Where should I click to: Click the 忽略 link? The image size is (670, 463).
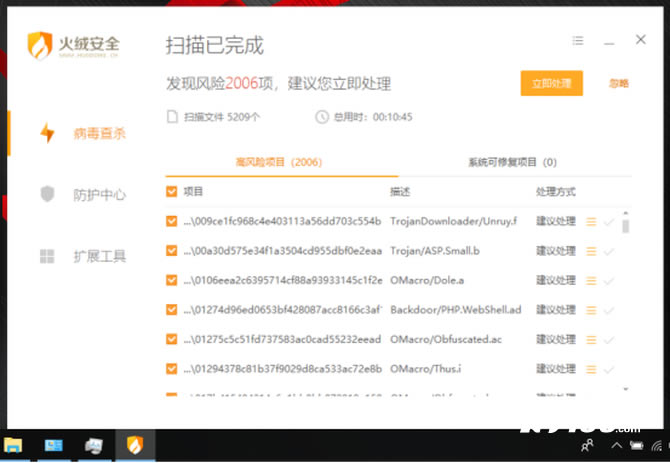(x=618, y=83)
